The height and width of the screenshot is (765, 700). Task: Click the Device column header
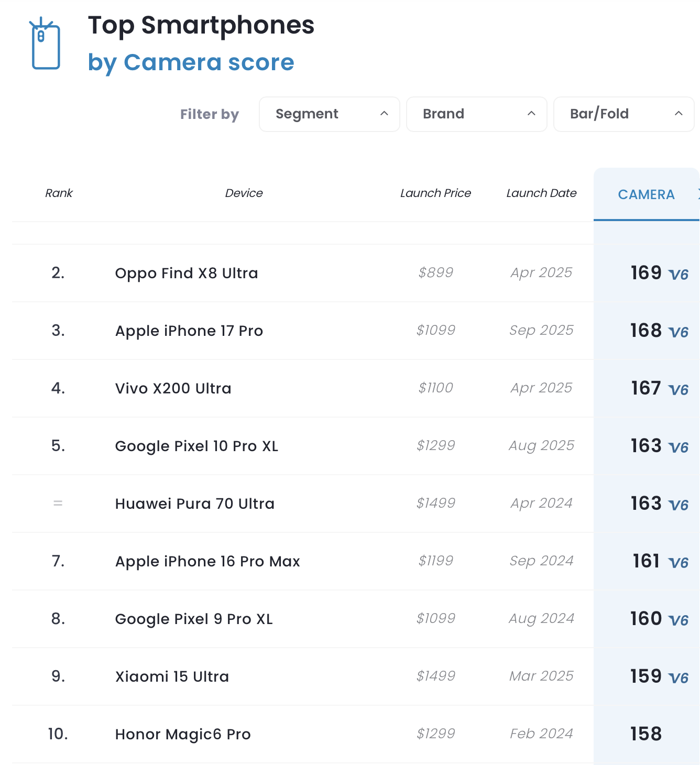[x=244, y=193]
